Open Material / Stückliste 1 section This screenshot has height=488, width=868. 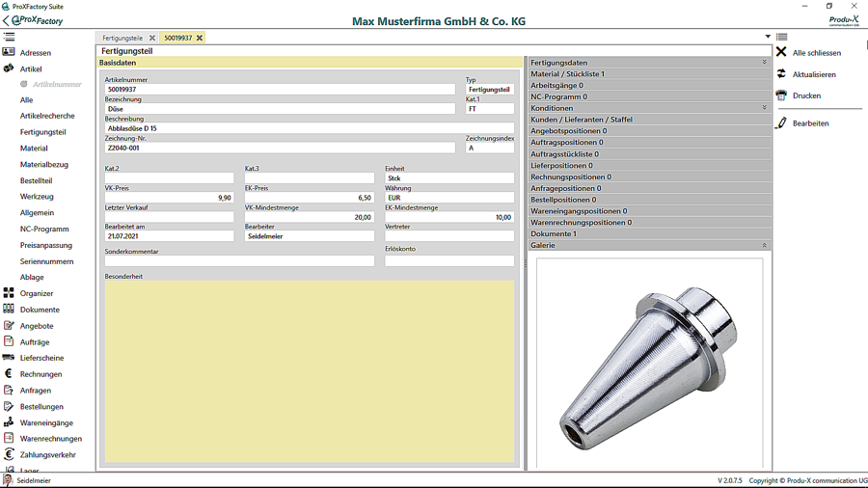567,74
